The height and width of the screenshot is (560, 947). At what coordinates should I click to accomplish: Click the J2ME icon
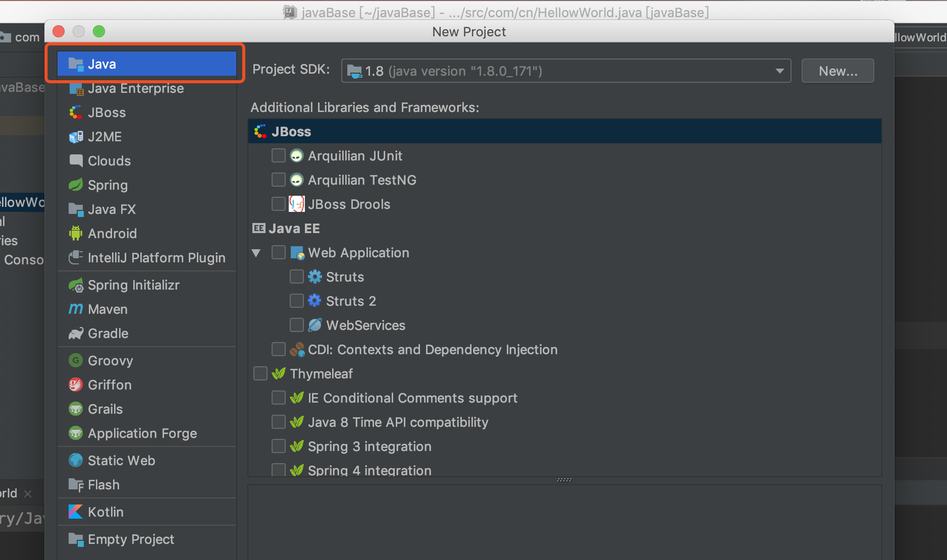pyautogui.click(x=76, y=137)
